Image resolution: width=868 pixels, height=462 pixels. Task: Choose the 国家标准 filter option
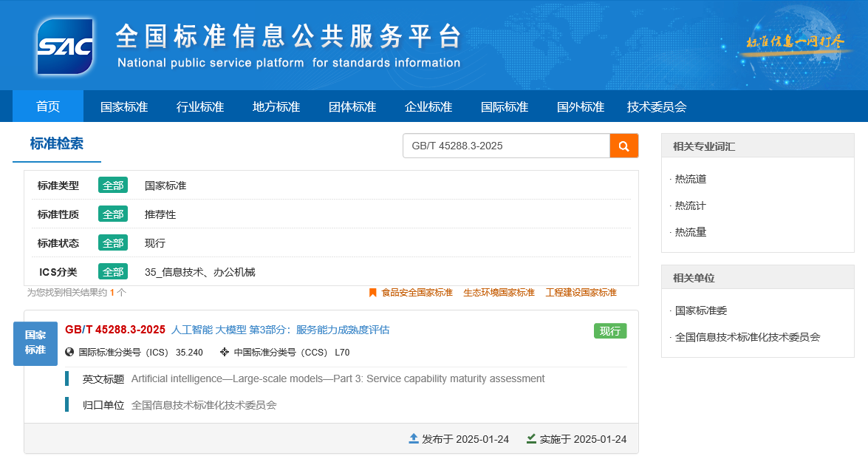click(x=165, y=186)
